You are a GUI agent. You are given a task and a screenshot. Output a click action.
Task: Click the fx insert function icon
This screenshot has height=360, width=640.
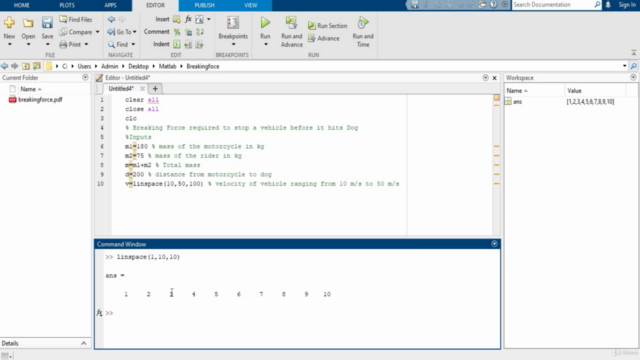coord(188,19)
